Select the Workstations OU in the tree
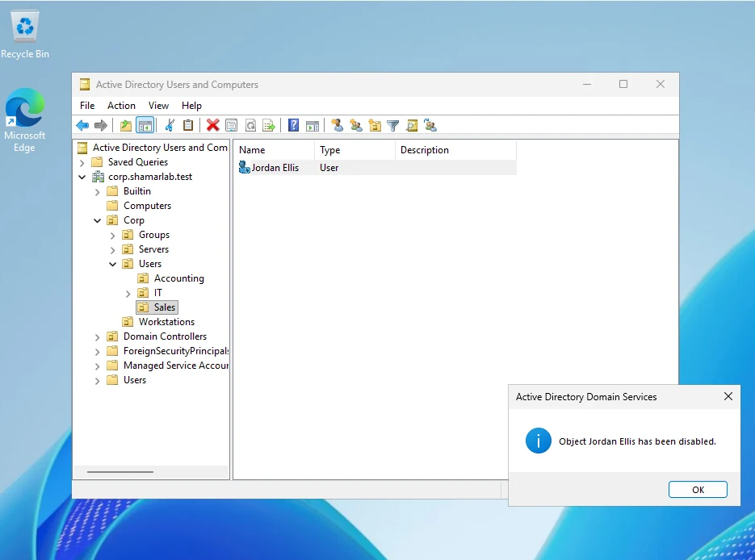Viewport: 755px width, 560px height. pyautogui.click(x=166, y=321)
